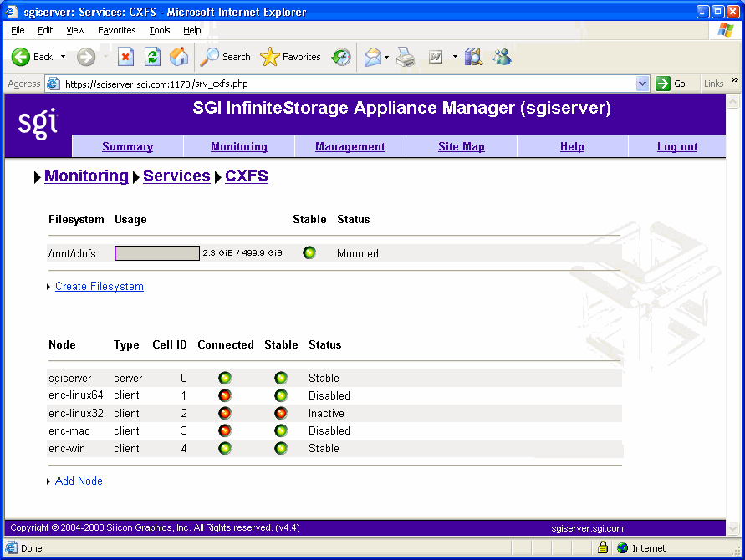745x560 pixels.
Task: Click the Create Filesystem link
Action: click(x=100, y=287)
